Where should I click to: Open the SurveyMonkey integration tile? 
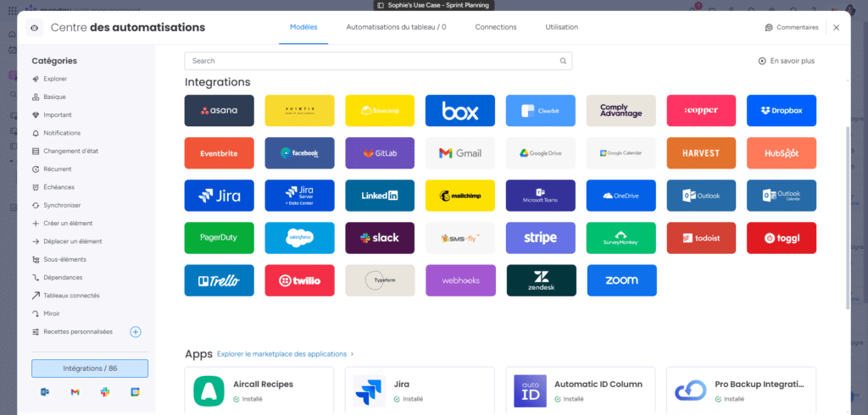(x=621, y=238)
